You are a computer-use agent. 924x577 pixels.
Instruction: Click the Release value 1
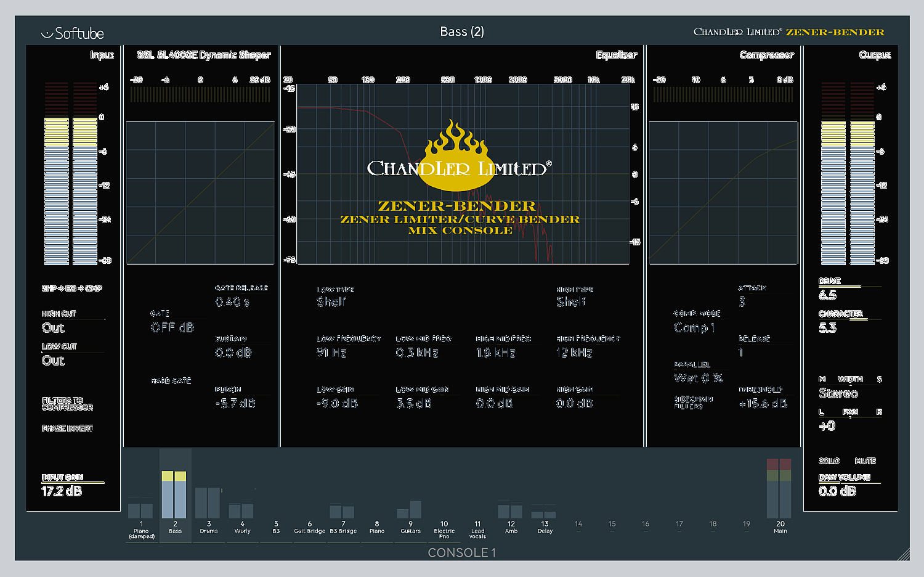741,353
